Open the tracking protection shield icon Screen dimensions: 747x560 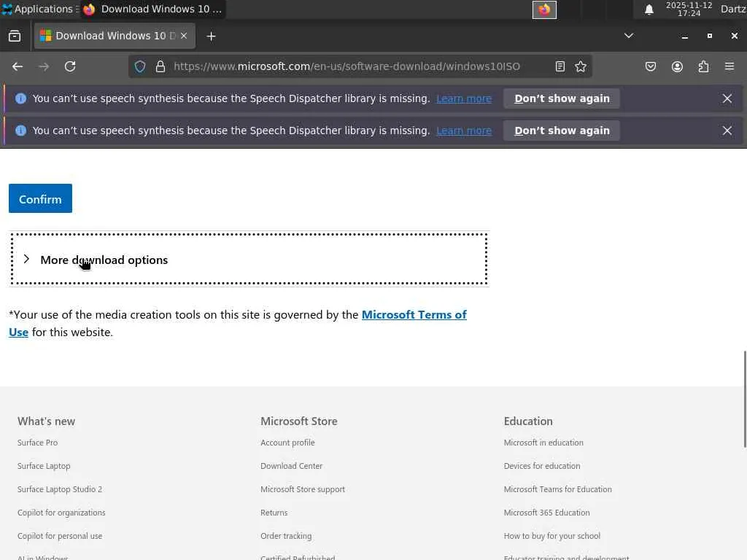pyautogui.click(x=141, y=66)
